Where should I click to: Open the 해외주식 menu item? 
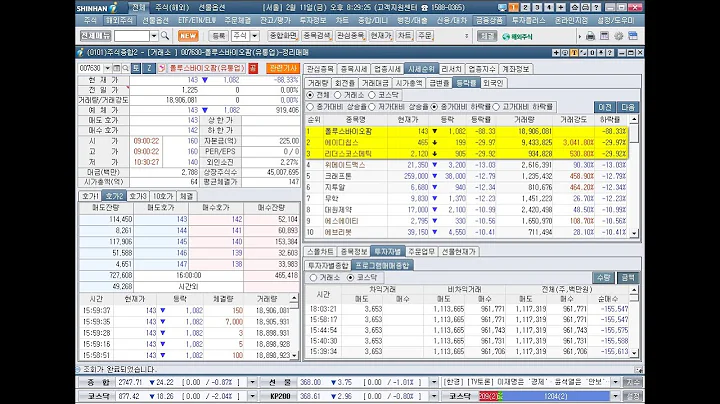119,21
